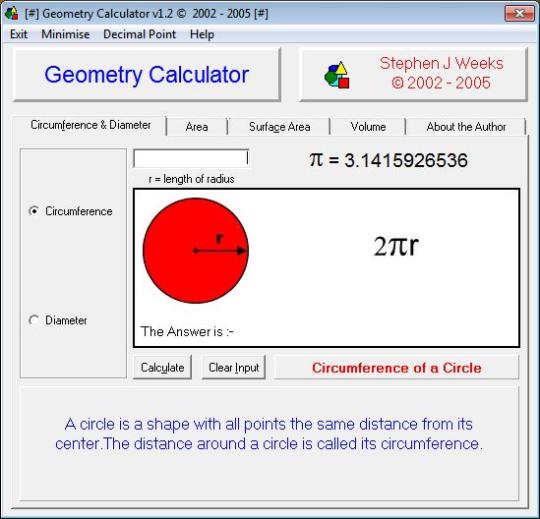The width and height of the screenshot is (540, 519).
Task: Click the Stephen J Weeks copyright banner
Action: tap(413, 75)
